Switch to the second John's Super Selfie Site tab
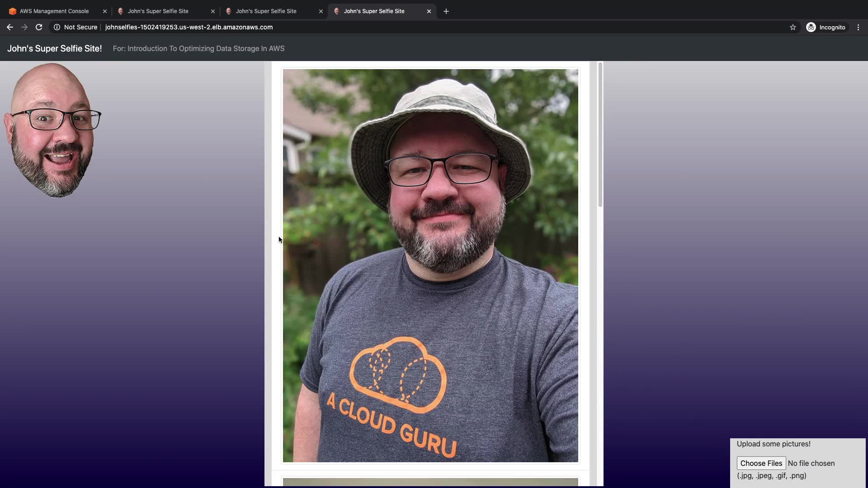This screenshot has height=488, width=868. [x=266, y=11]
